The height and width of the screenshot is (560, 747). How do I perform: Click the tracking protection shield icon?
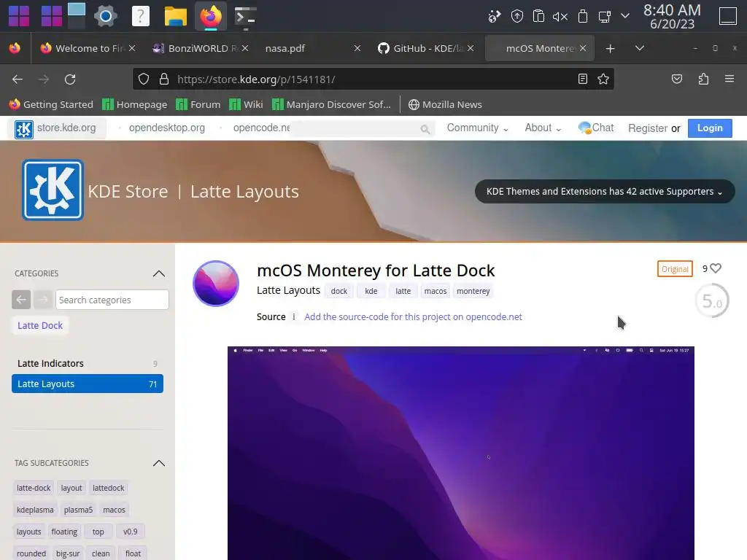coord(144,79)
